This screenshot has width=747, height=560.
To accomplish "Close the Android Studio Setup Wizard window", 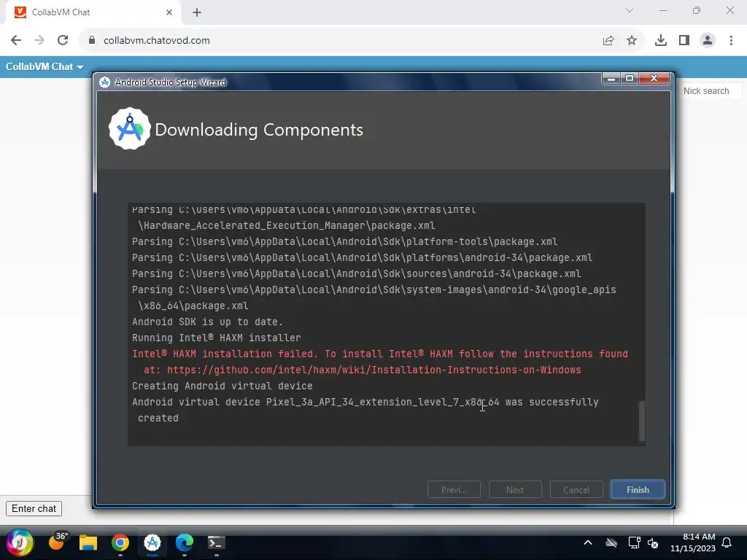I will click(x=654, y=78).
